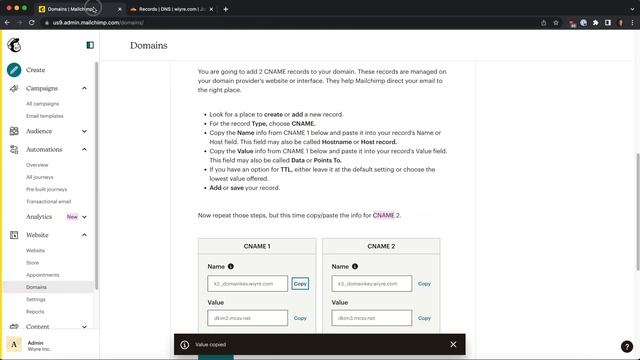The height and width of the screenshot is (360, 640).
Task: Open Appointments under Website
Action: coord(43,275)
